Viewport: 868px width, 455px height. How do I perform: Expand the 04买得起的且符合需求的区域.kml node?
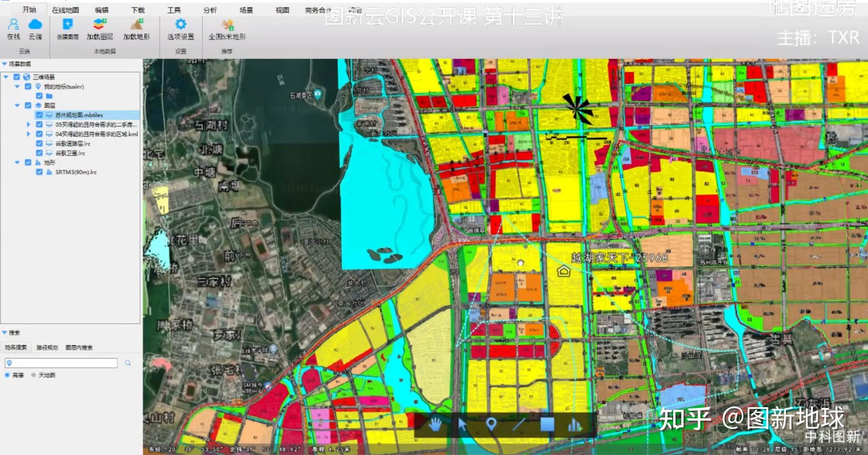(28, 134)
